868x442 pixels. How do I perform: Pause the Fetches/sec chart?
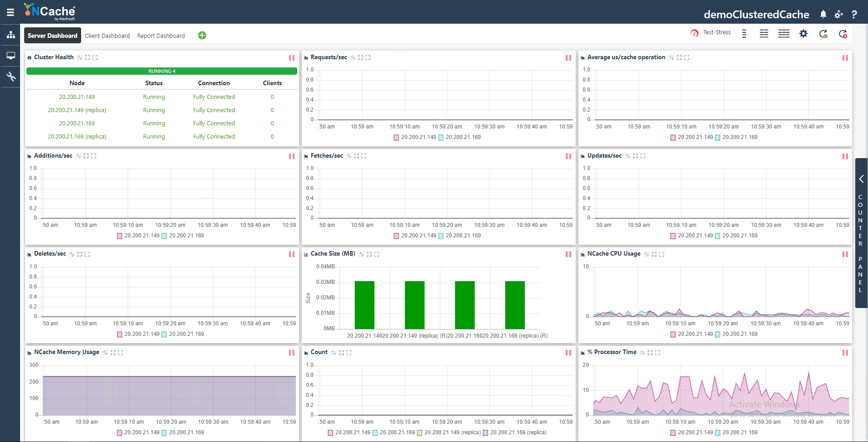[568, 156]
